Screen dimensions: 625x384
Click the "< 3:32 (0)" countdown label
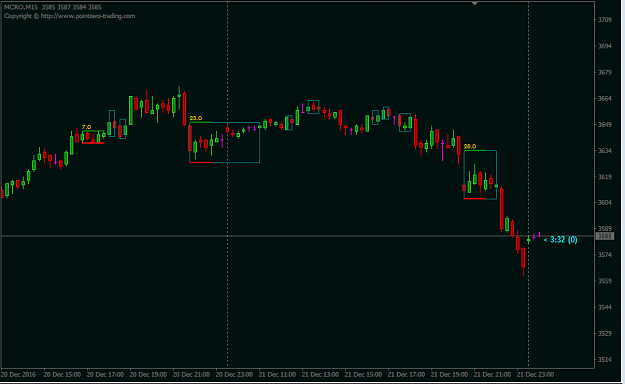pos(560,240)
